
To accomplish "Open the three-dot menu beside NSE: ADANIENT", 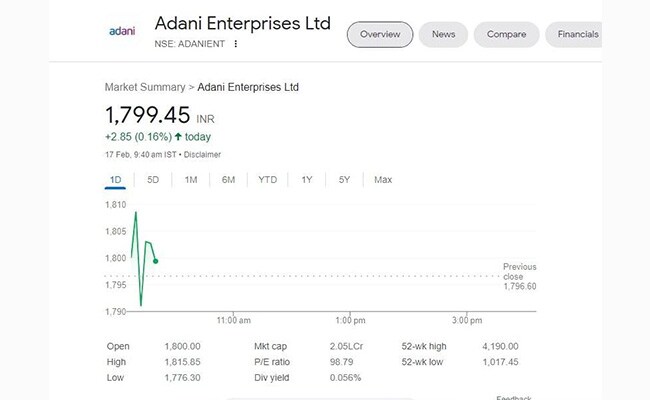I will (236, 44).
